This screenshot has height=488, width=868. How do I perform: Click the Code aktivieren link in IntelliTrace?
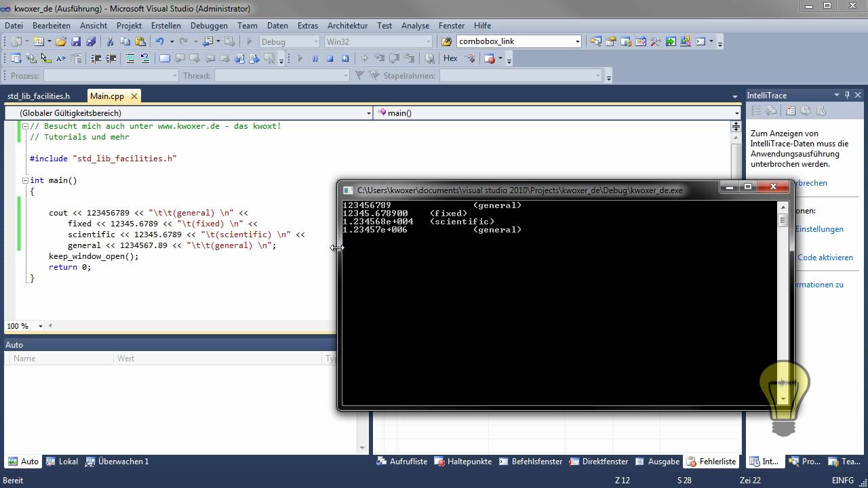click(x=825, y=258)
